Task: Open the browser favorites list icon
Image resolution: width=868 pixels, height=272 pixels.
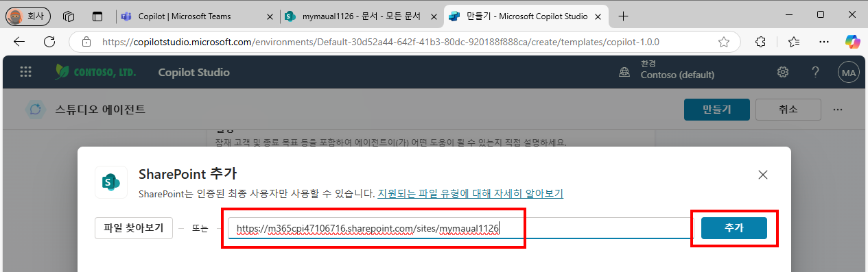Action: (x=794, y=42)
